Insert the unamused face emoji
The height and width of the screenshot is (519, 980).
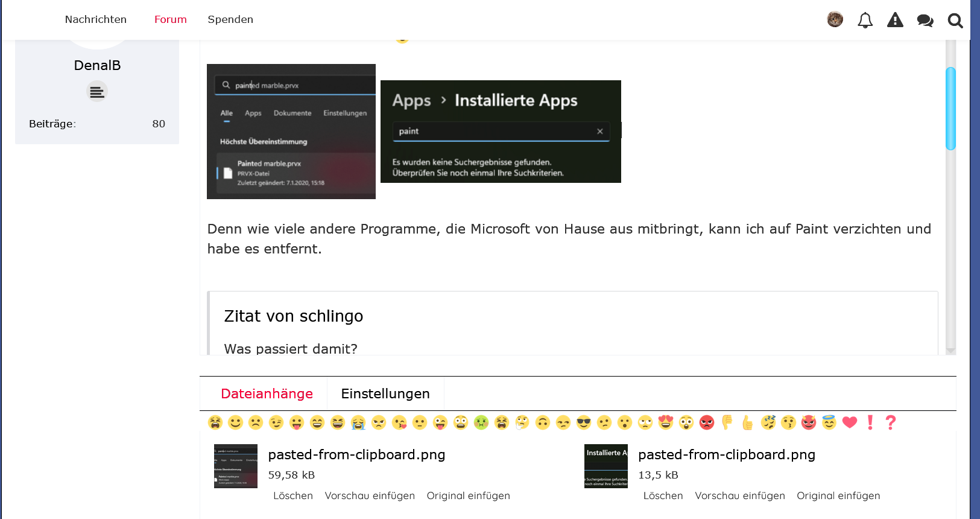(x=563, y=422)
